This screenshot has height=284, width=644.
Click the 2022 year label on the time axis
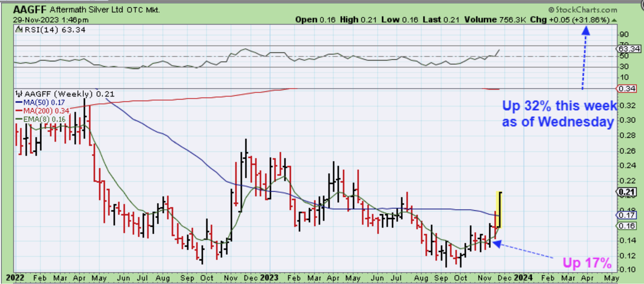point(15,278)
